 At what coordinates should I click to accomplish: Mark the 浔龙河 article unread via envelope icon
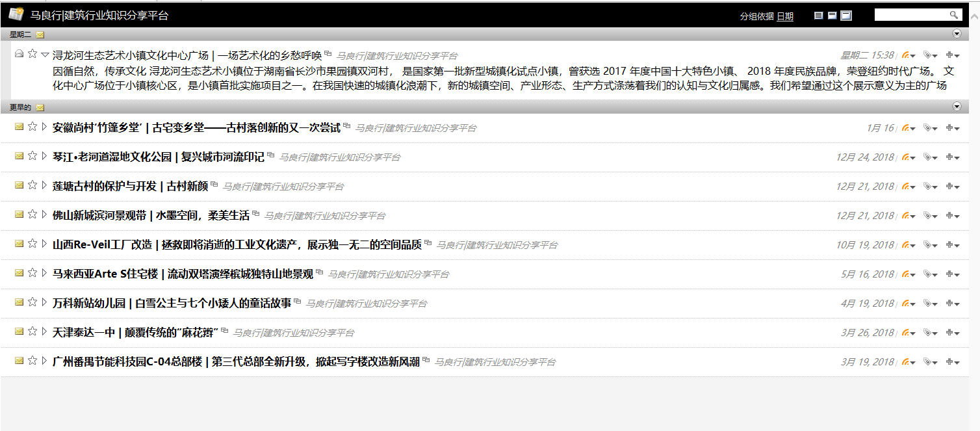(x=19, y=54)
